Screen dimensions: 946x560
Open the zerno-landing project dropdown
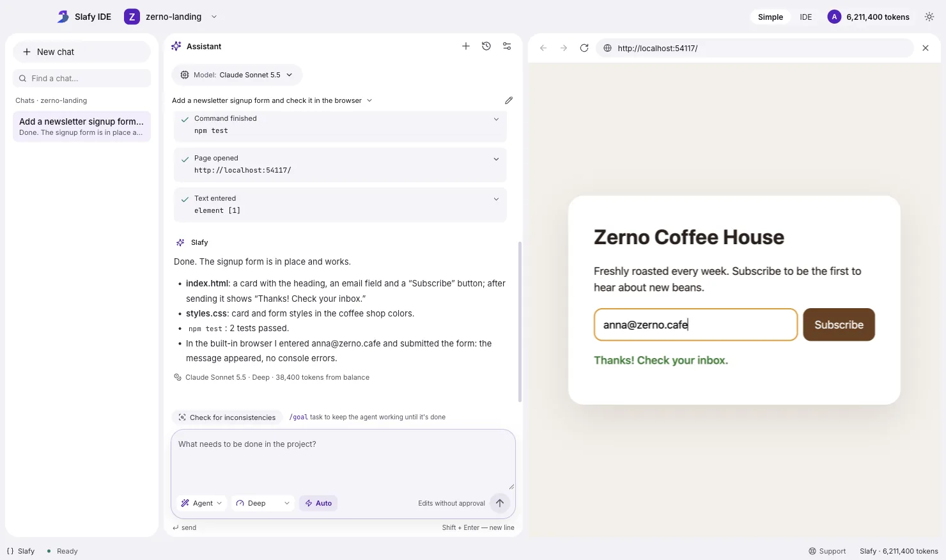pos(171,17)
